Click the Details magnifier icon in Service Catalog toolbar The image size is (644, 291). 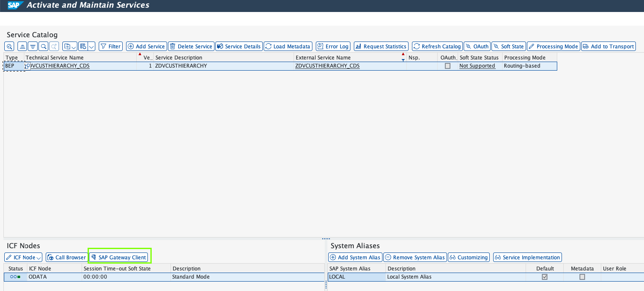[9, 46]
